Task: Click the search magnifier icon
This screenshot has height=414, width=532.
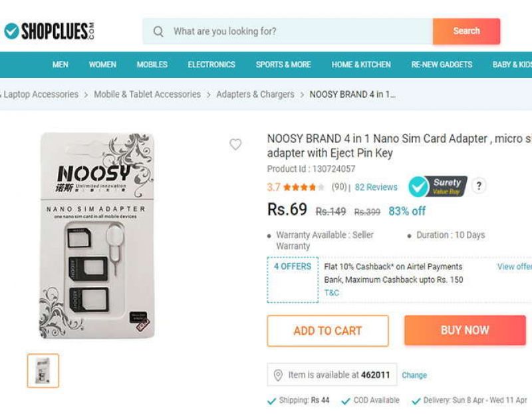Action: (158, 31)
